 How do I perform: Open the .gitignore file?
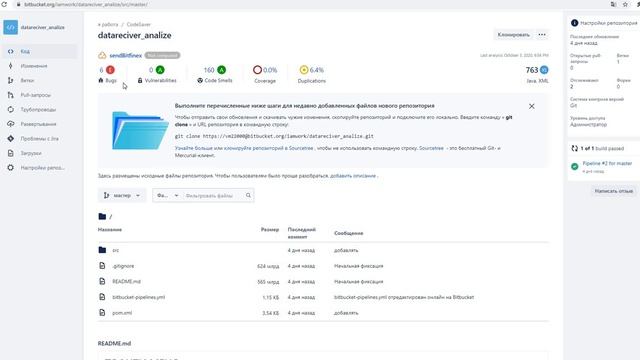click(x=123, y=266)
